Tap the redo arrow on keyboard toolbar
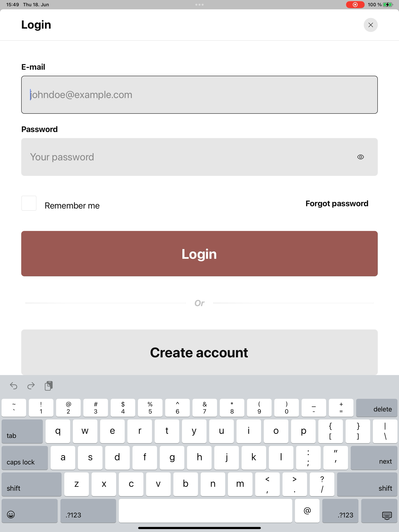Screen dimensions: 399x532 (31, 386)
